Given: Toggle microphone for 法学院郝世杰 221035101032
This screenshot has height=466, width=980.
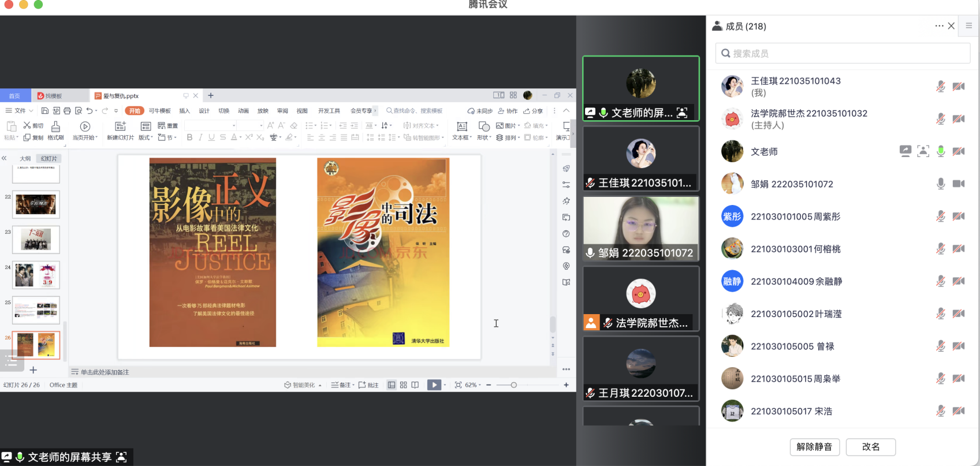Looking at the screenshot, I should click(x=941, y=119).
